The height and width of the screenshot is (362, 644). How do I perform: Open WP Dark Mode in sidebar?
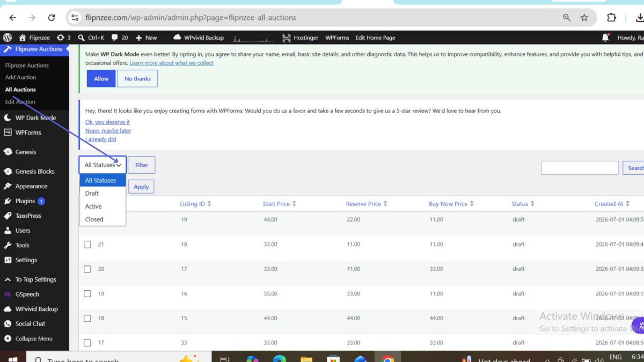tap(34, 117)
